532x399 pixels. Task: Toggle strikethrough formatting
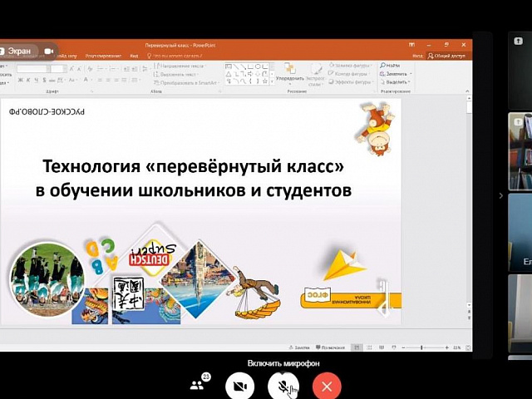point(52,80)
